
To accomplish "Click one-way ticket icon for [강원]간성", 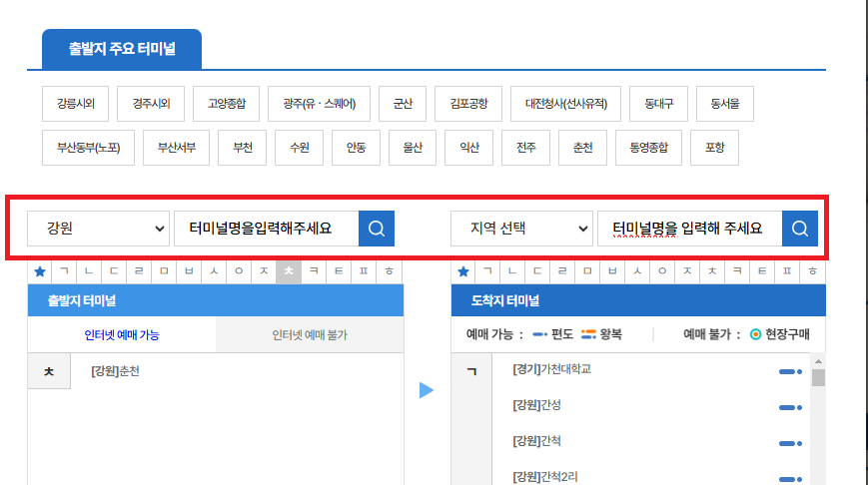I will tap(790, 407).
